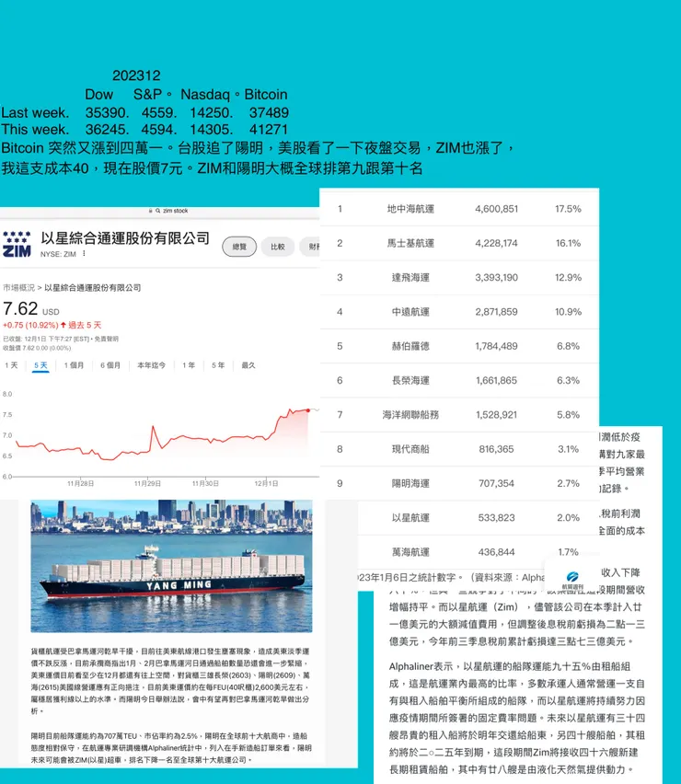This screenshot has height=784, width=681.
Task: Click the 7.62 USD price value
Action: click(31, 308)
